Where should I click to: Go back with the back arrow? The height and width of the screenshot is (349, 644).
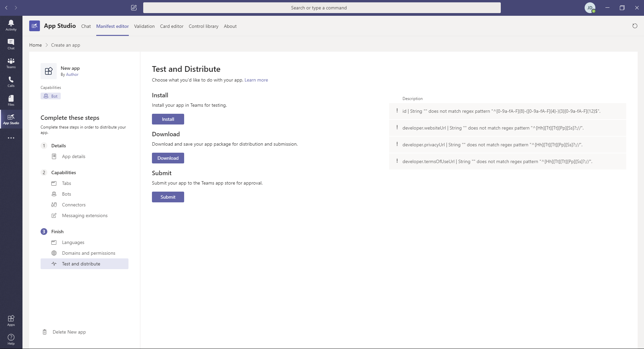tap(6, 8)
